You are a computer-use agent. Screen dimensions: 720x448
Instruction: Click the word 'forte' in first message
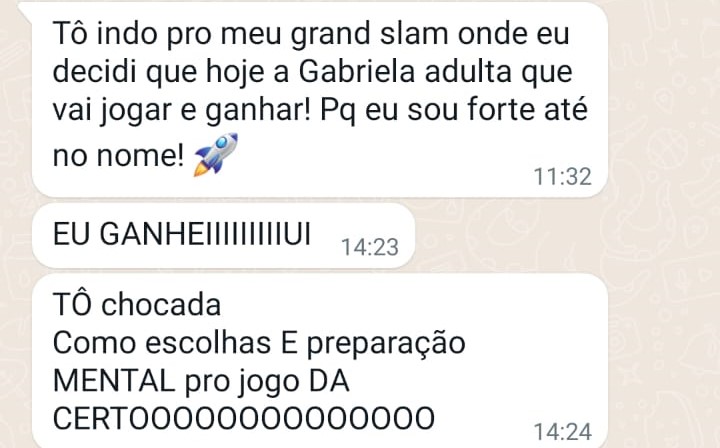tap(489, 110)
